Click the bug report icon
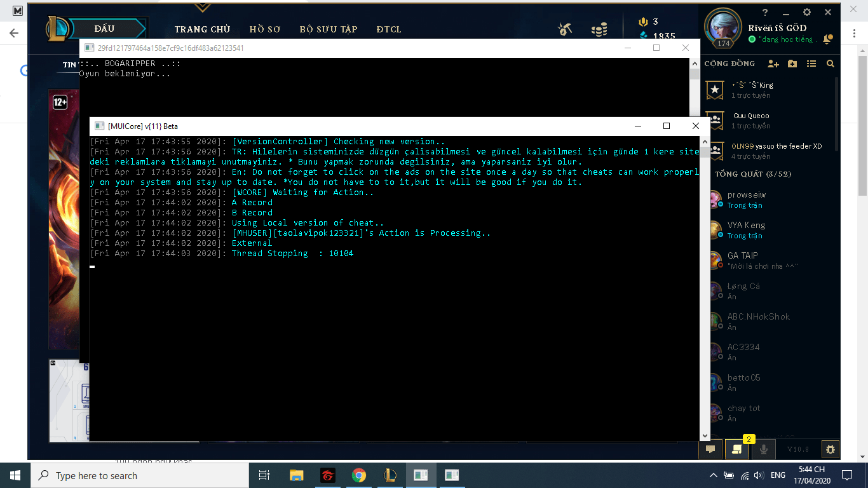 pos(830,449)
